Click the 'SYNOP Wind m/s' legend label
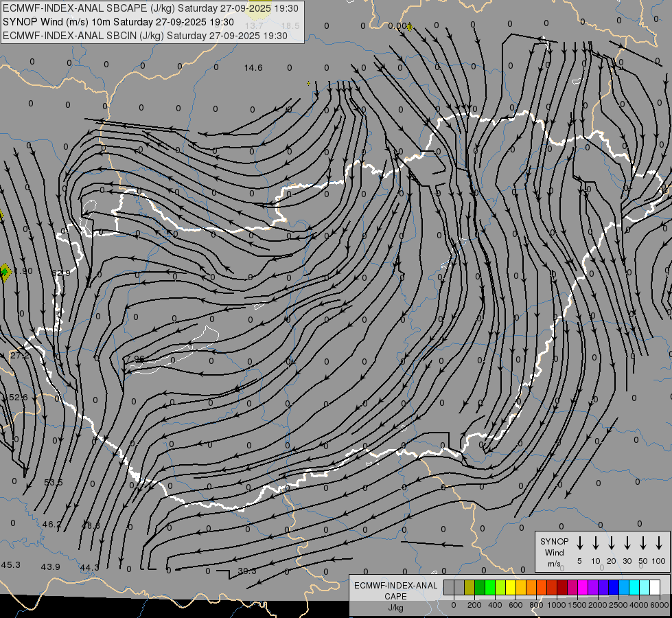 pos(554,552)
